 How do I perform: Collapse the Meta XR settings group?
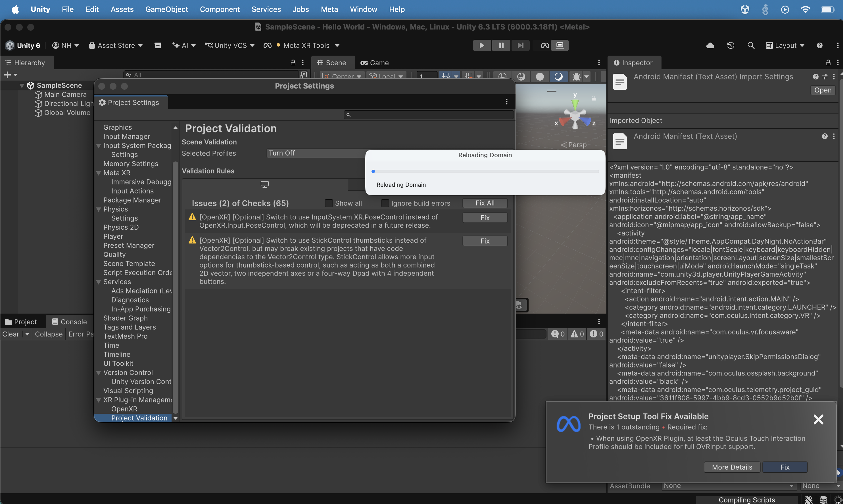(99, 173)
